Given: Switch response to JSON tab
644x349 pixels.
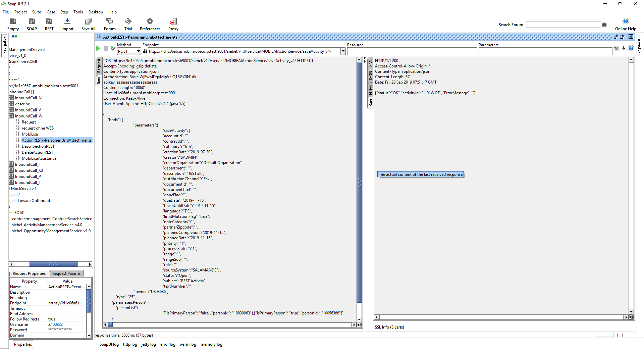Looking at the screenshot, I should click(x=371, y=75).
